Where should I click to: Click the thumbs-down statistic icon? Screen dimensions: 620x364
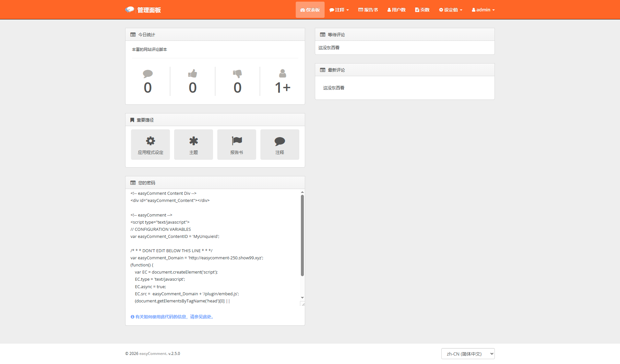(x=237, y=74)
